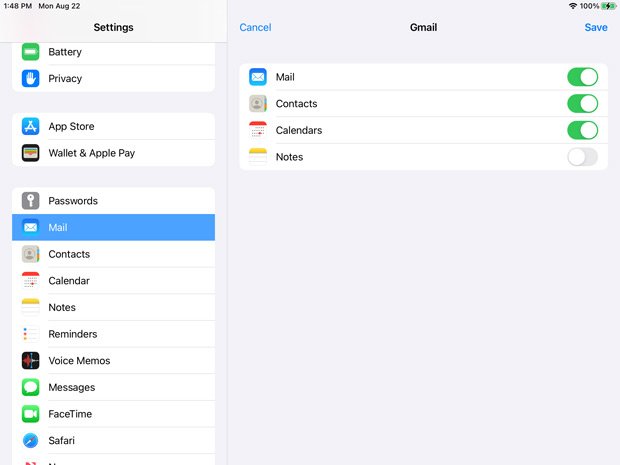
Task: Tap the Passwords key icon
Action: click(x=30, y=200)
